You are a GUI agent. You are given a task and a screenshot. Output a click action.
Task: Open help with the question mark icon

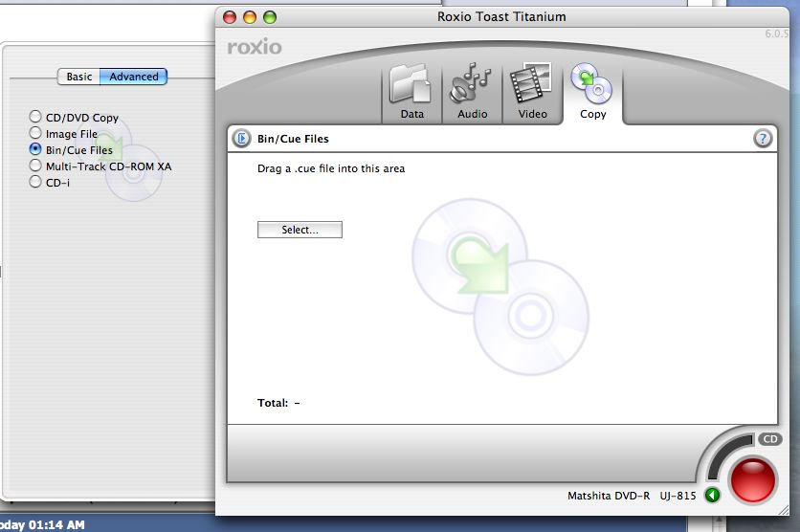pyautogui.click(x=763, y=138)
